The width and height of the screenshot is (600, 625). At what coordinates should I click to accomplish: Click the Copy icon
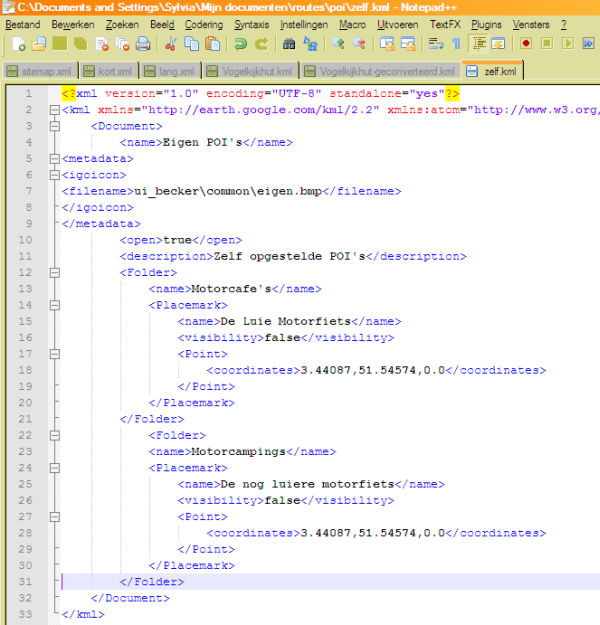click(192, 44)
